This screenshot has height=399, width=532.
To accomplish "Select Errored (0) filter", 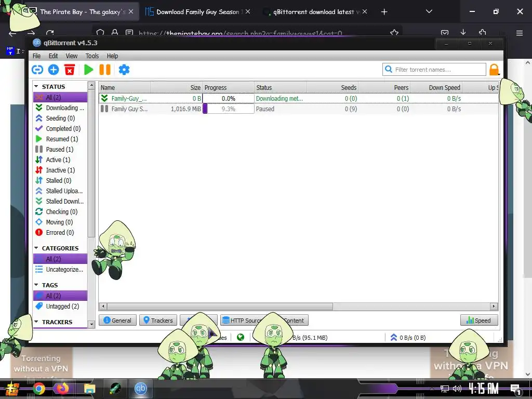I will pyautogui.click(x=60, y=232).
